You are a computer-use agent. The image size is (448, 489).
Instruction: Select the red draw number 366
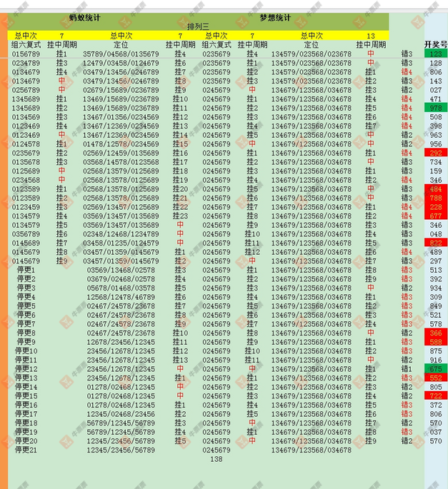tap(436, 333)
